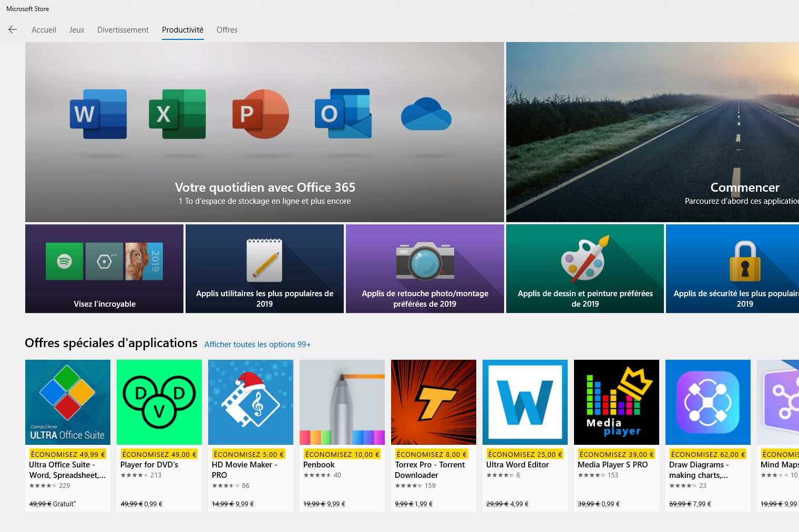Open the Commencer road banner
Viewport: 799px width, 532px height.
[652, 132]
